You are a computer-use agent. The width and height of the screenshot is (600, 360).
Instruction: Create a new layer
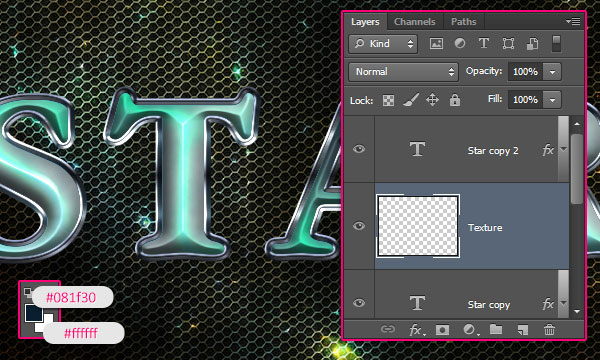[x=522, y=329]
